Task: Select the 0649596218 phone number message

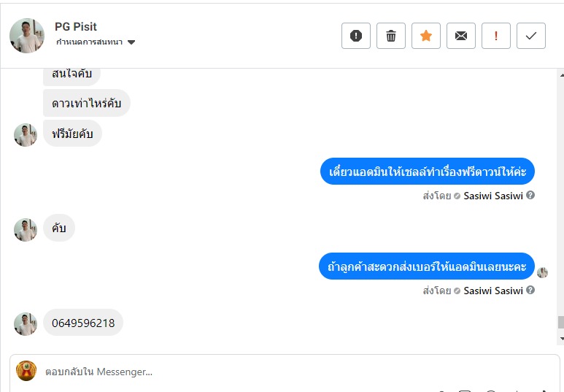Action: coord(83,323)
